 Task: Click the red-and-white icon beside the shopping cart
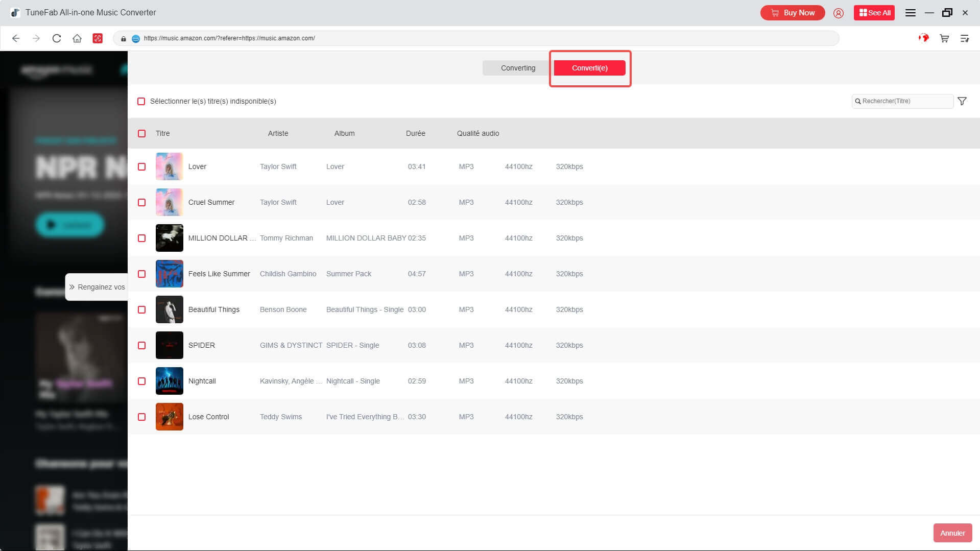[x=924, y=38]
